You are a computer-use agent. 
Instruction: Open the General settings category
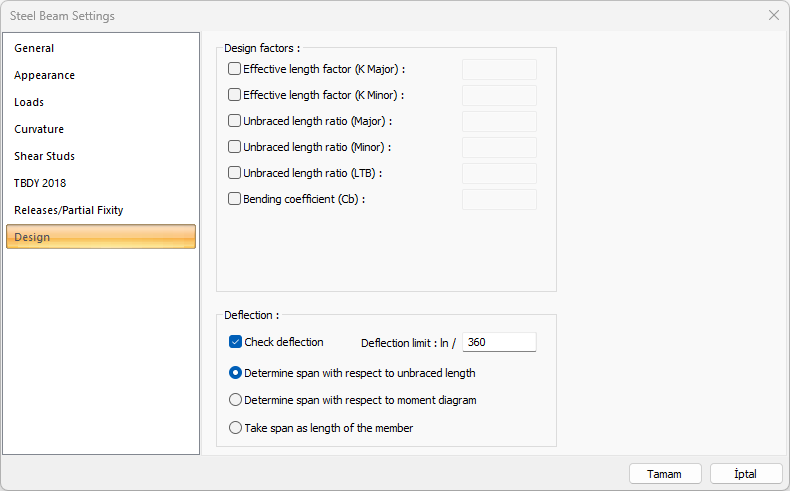click(x=34, y=48)
